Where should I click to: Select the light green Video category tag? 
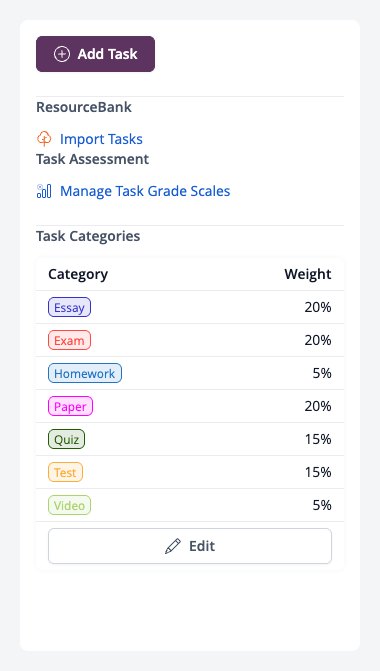pyautogui.click(x=69, y=505)
